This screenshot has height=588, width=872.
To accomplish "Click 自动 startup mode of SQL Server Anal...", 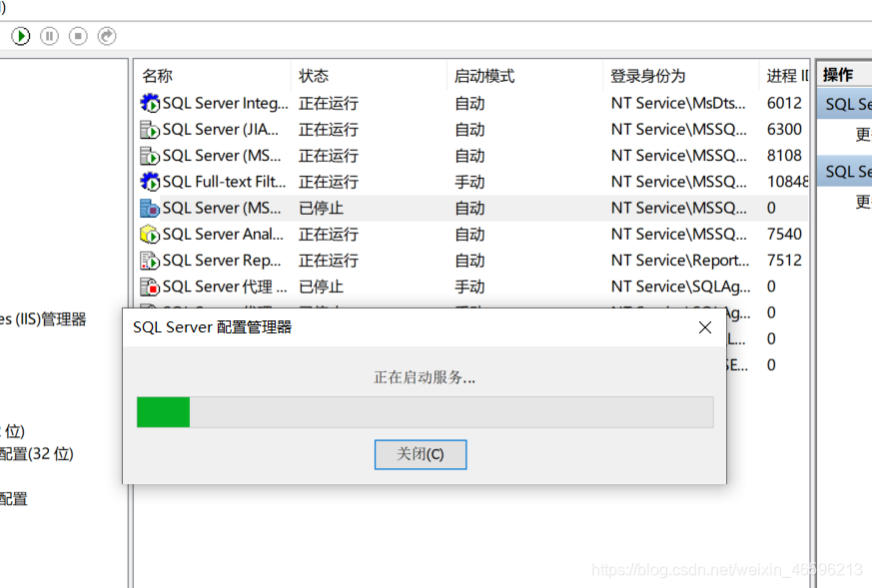I will [469, 234].
